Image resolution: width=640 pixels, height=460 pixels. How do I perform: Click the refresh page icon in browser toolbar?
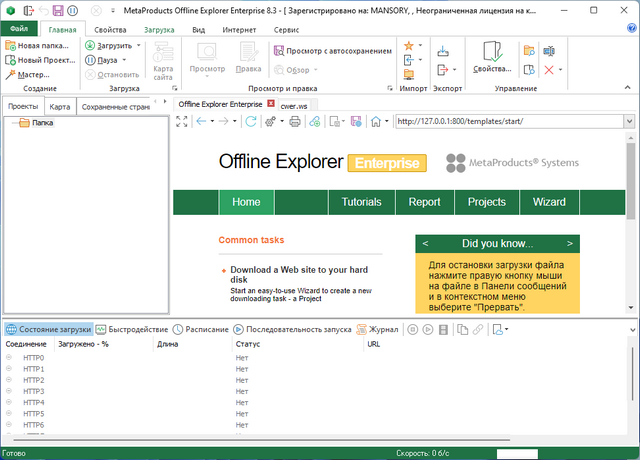[x=251, y=121]
